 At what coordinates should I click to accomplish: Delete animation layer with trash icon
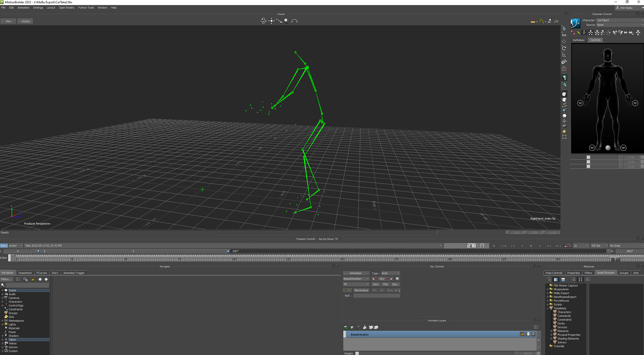click(358, 327)
